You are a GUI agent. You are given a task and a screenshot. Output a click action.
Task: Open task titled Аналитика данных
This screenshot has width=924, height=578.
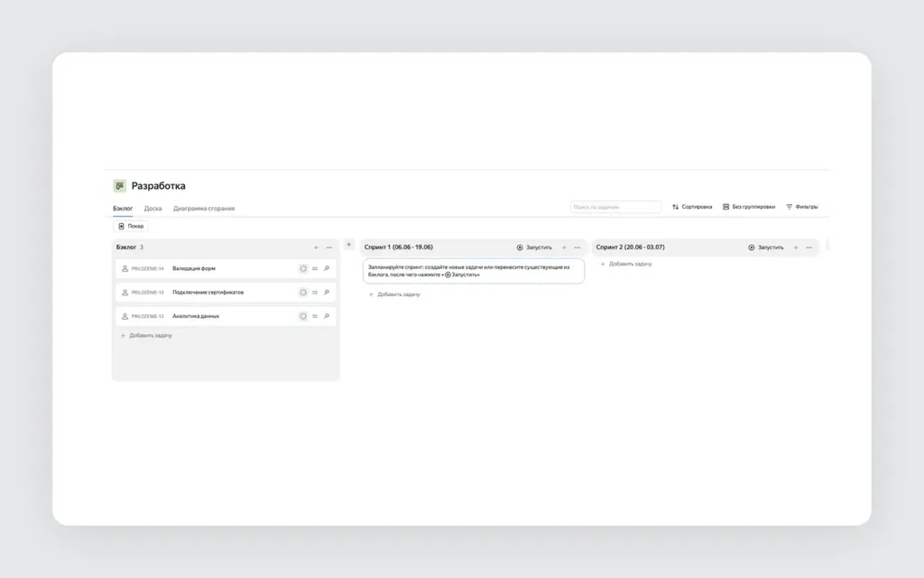click(196, 316)
